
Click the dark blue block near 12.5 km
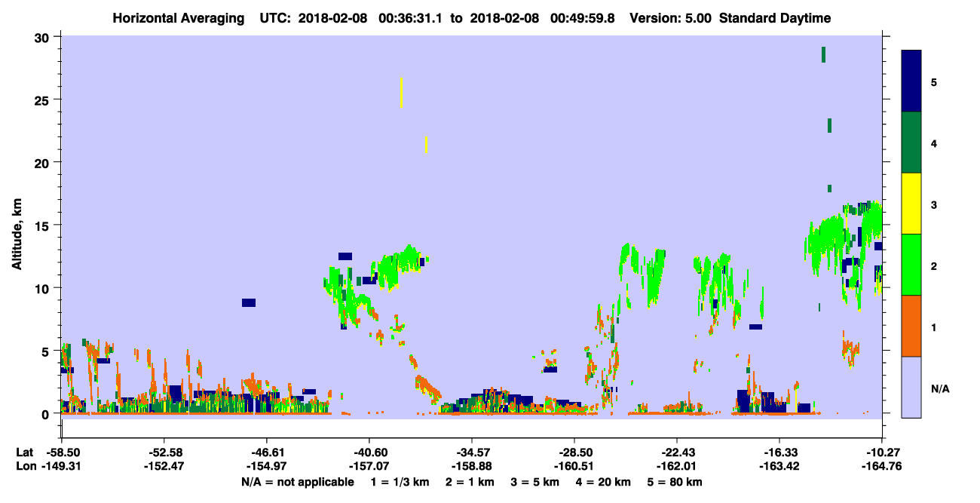click(x=345, y=256)
